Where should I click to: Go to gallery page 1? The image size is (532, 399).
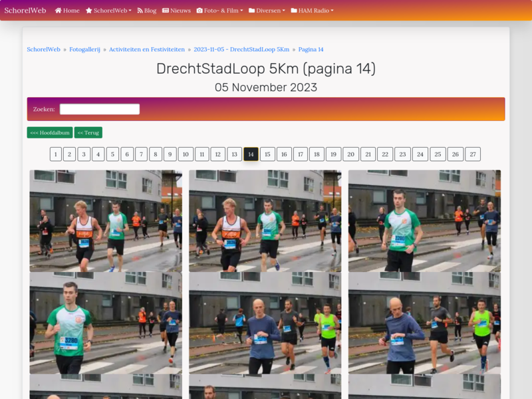56,154
